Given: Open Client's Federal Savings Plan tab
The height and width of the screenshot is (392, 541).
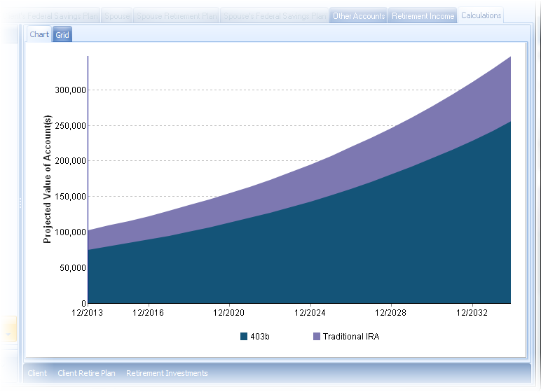Looking at the screenshot, I should point(50,15).
